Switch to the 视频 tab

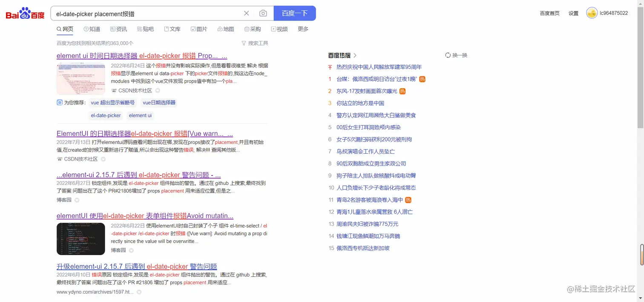[x=279, y=29]
